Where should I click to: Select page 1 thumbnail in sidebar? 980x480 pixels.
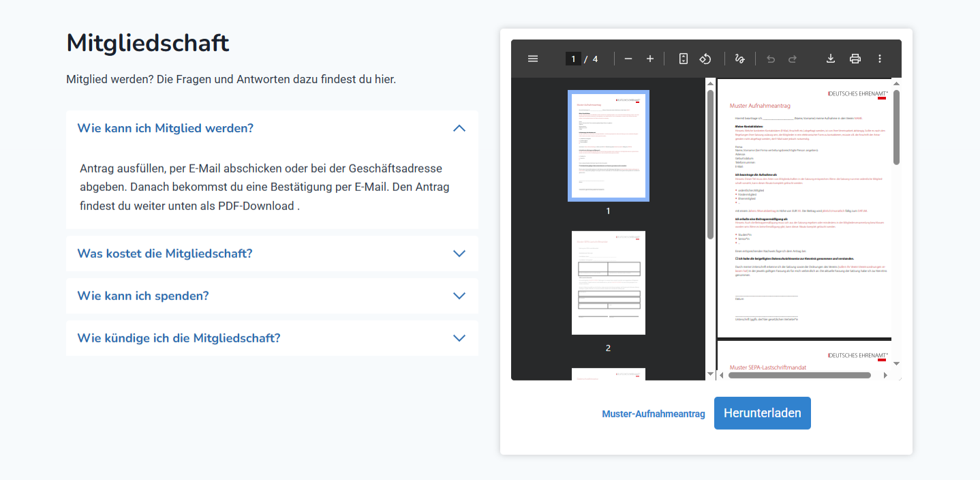608,145
